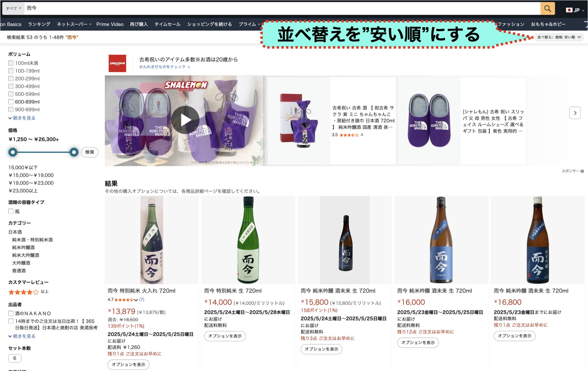Open Prime Video in the nav bar
The width and height of the screenshot is (588, 371).
click(x=110, y=24)
